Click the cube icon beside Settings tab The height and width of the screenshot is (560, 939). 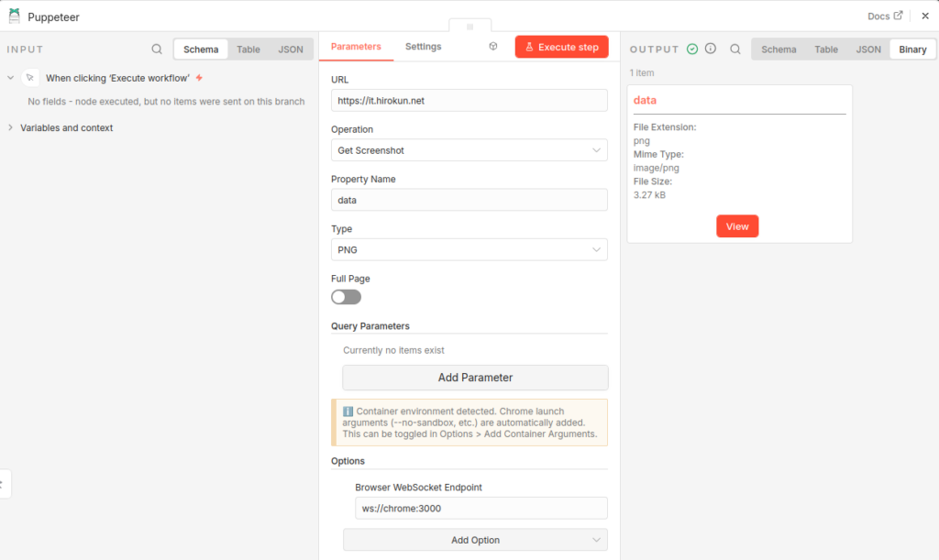493,47
